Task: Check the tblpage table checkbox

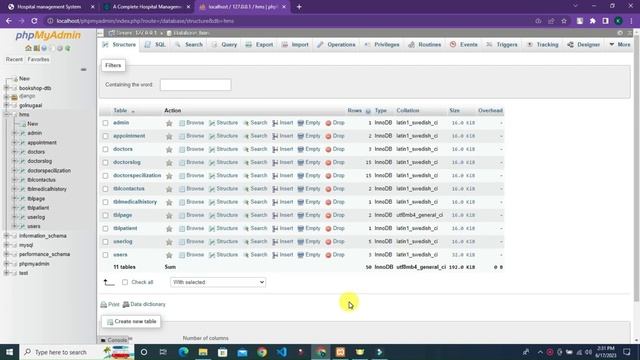Action: pos(105,215)
